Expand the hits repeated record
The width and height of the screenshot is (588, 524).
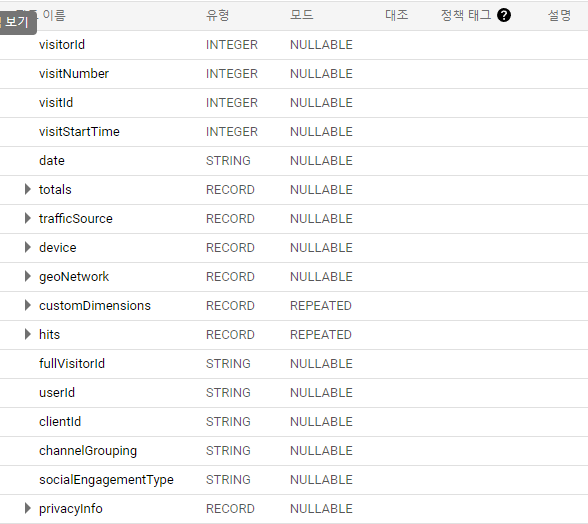(x=27, y=334)
